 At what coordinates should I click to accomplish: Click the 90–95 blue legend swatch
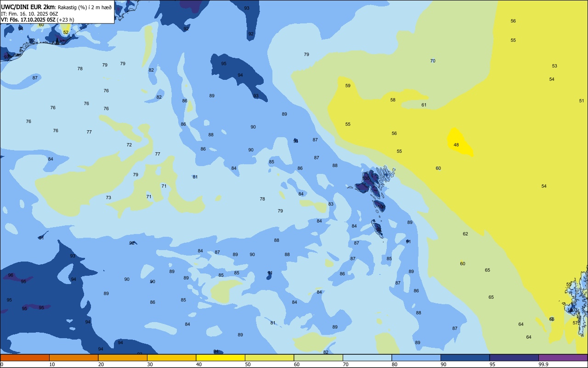click(465, 357)
